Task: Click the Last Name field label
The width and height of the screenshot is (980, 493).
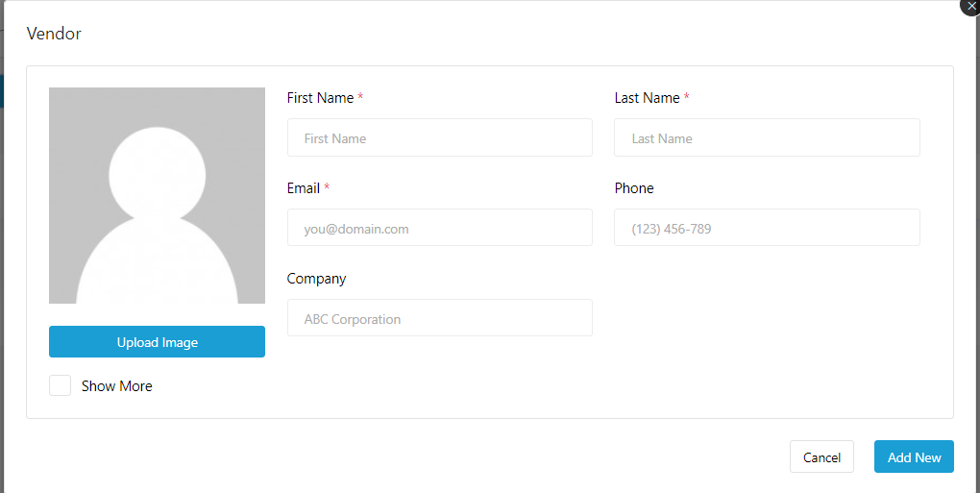Action: pos(647,98)
